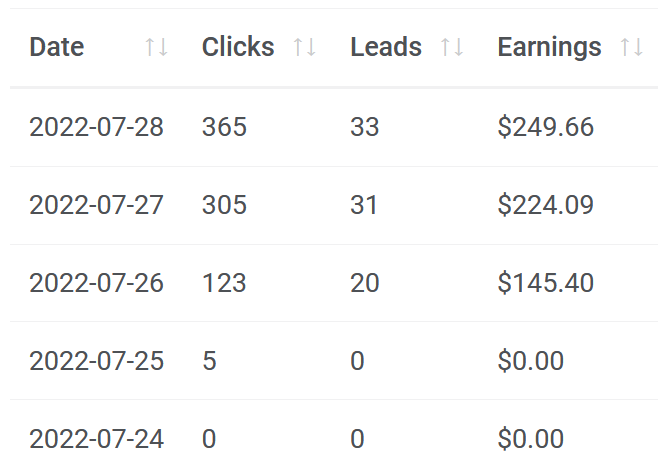This screenshot has height=470, width=663.
Task: Click the Leads column header
Action: point(386,47)
